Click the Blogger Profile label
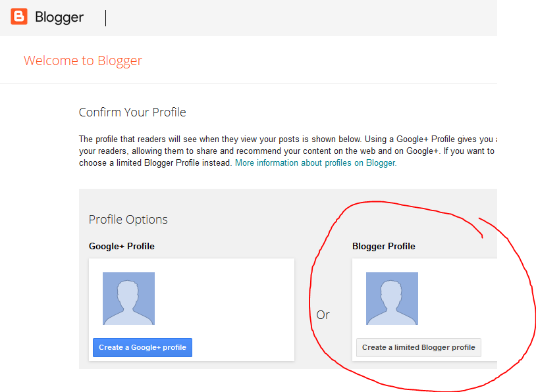The height and width of the screenshot is (392, 536). [x=384, y=247]
